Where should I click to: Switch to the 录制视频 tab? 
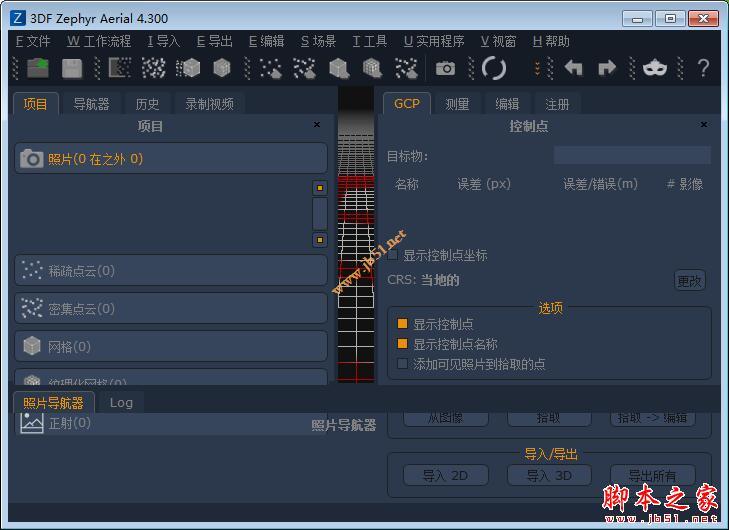[209, 104]
